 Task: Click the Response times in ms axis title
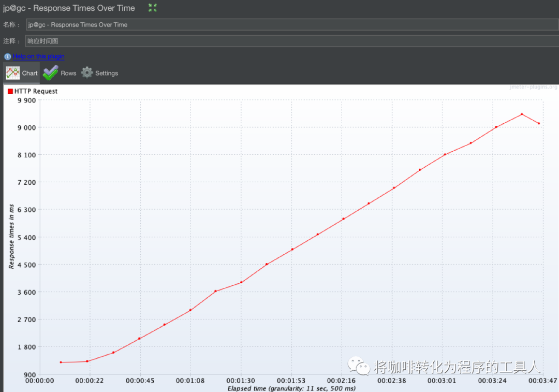pyautogui.click(x=11, y=237)
